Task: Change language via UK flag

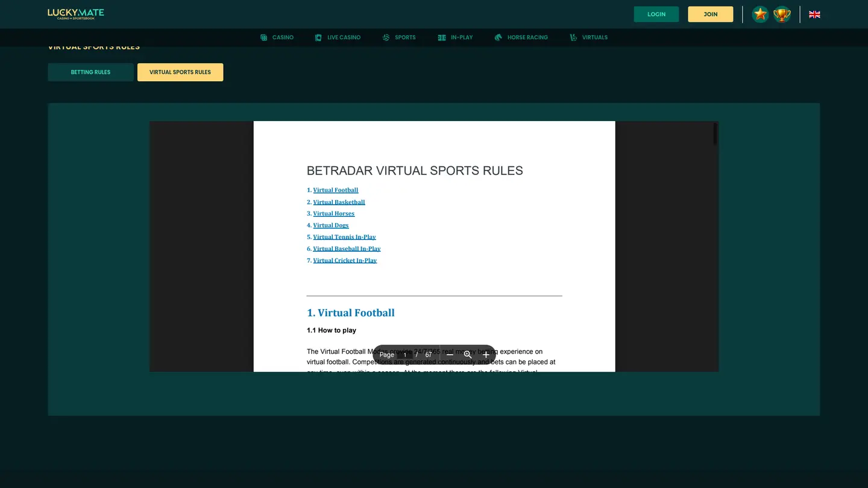Action: 814,14
